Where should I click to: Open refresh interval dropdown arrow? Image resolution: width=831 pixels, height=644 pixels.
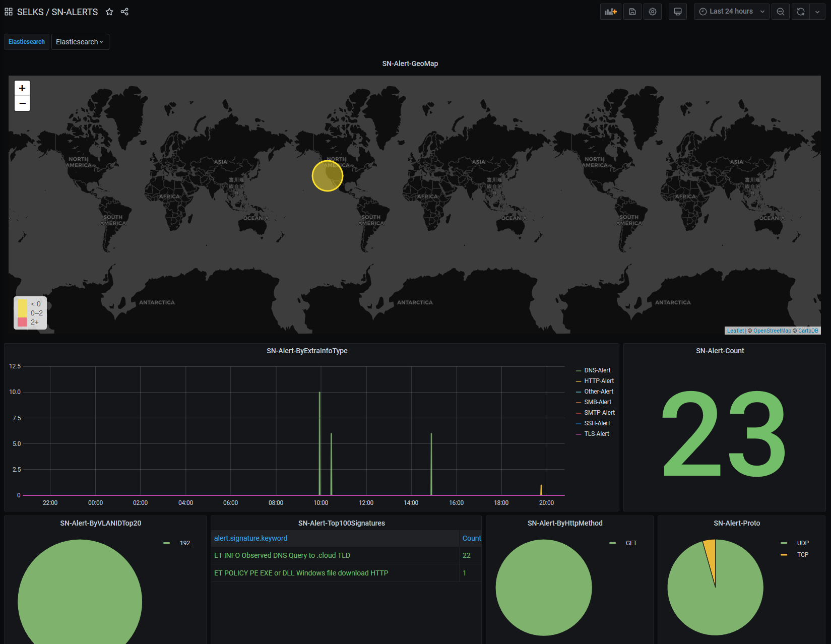click(817, 12)
